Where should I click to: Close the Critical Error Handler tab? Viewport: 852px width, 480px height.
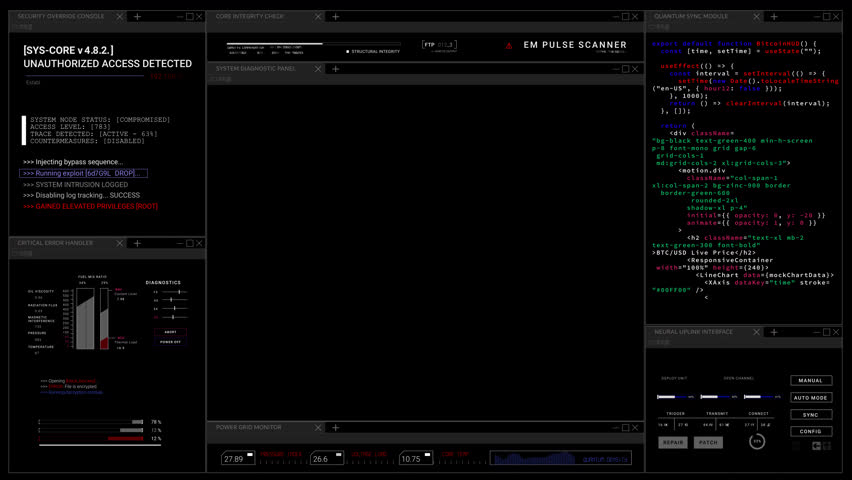pos(120,244)
